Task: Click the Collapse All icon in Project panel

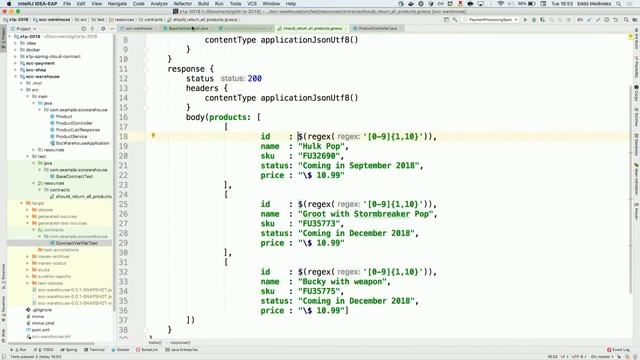Action: pos(92,29)
